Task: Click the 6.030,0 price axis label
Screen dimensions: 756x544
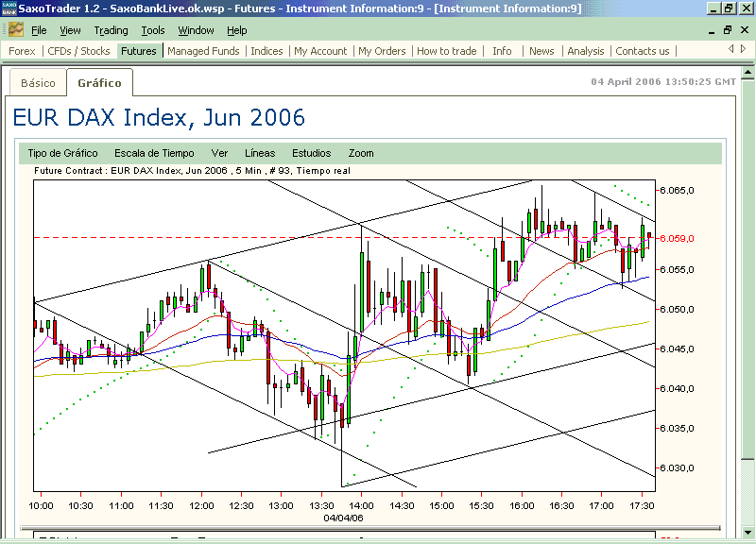Action: [677, 467]
